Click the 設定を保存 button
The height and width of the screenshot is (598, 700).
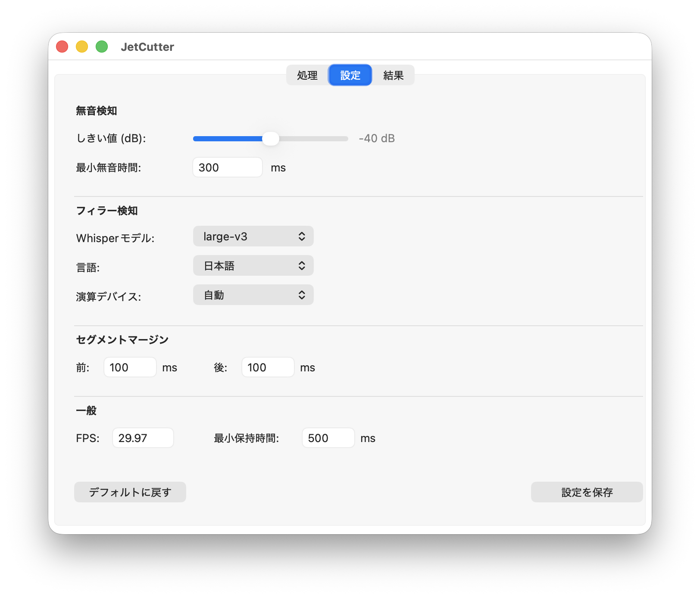pyautogui.click(x=587, y=492)
